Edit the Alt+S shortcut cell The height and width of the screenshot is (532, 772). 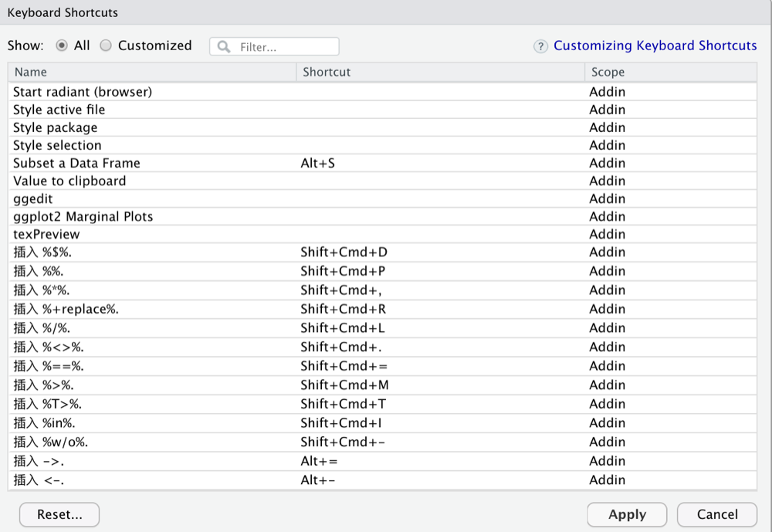(318, 163)
